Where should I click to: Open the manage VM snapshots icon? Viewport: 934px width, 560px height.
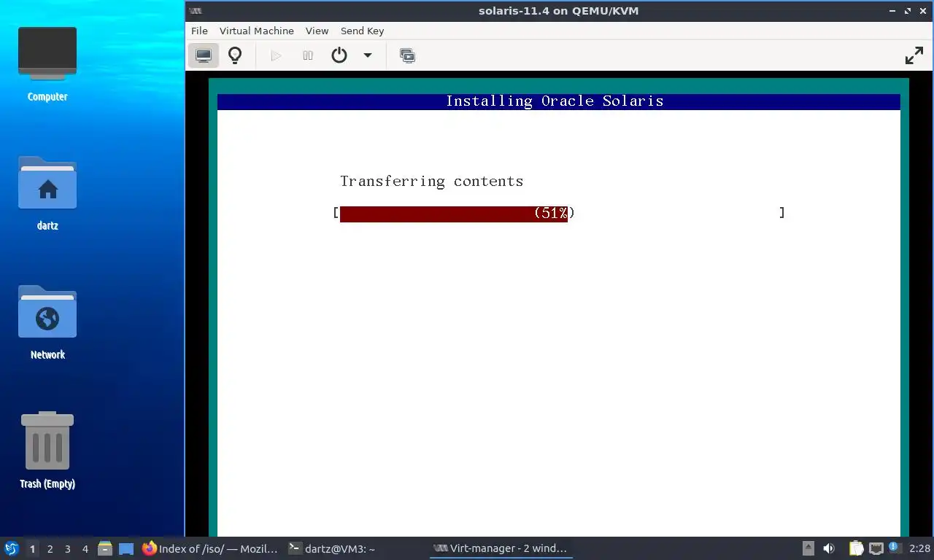click(x=407, y=55)
